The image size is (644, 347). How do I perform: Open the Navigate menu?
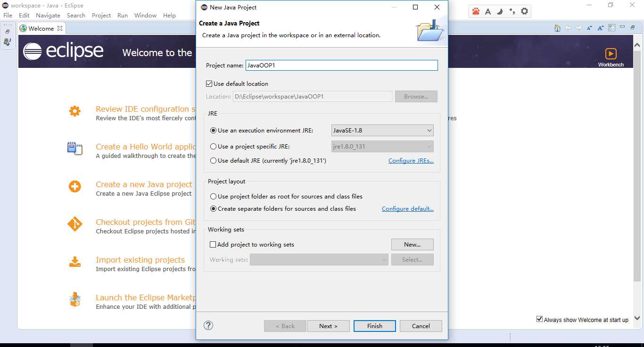[48, 16]
